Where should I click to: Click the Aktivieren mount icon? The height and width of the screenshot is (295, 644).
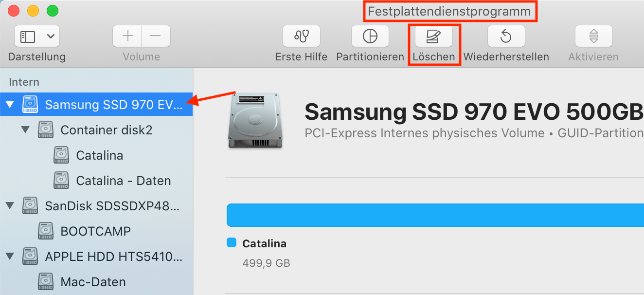pyautogui.click(x=593, y=37)
